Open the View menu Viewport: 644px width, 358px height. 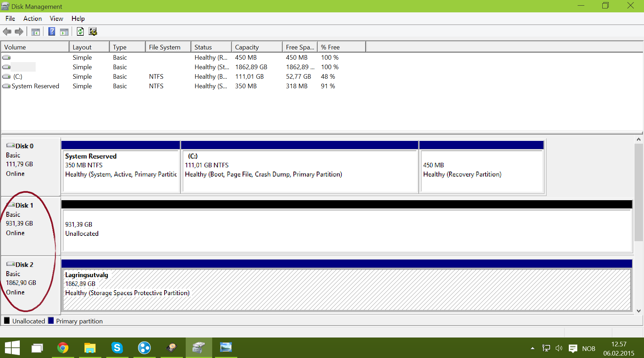pyautogui.click(x=56, y=19)
